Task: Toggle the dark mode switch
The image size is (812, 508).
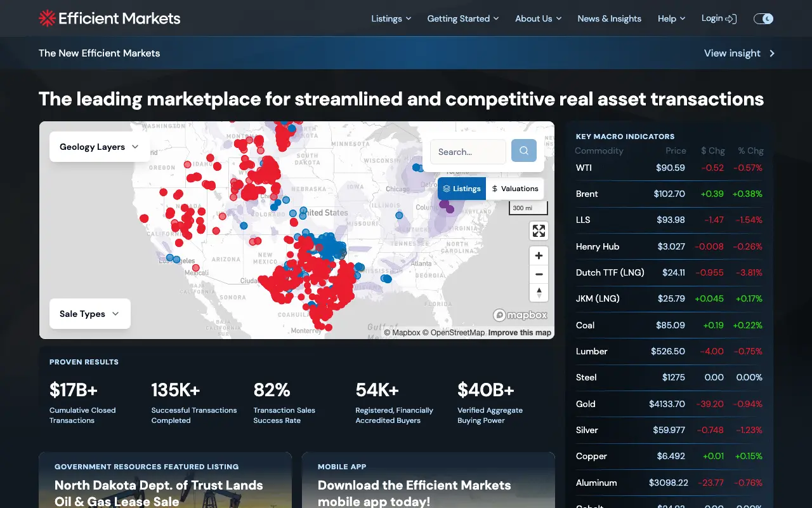Action: tap(763, 18)
